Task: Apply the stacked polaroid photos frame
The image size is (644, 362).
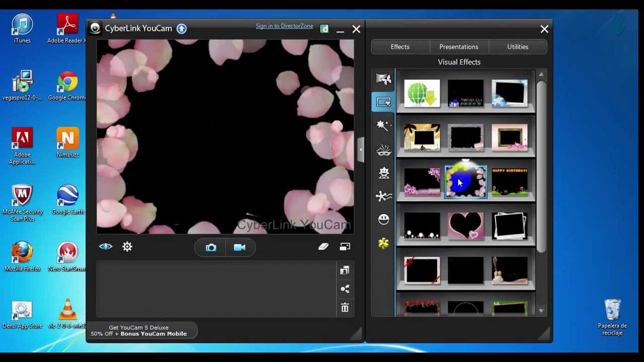Action: pyautogui.click(x=510, y=226)
